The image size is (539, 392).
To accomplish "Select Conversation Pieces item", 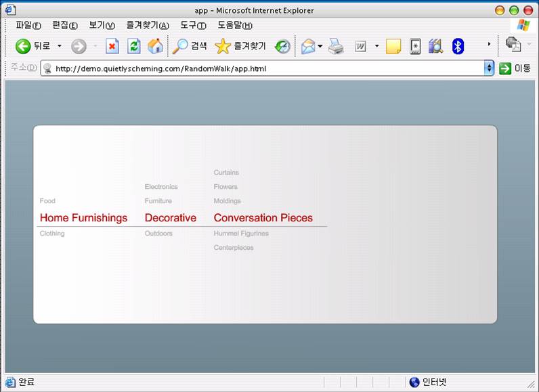I will pos(263,218).
